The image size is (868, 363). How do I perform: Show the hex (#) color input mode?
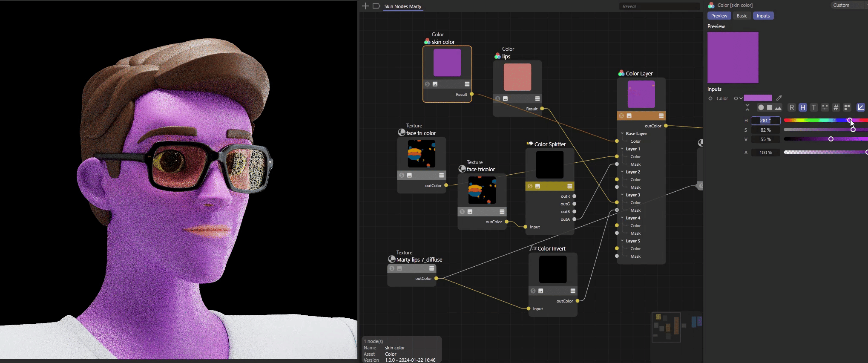[x=836, y=108]
